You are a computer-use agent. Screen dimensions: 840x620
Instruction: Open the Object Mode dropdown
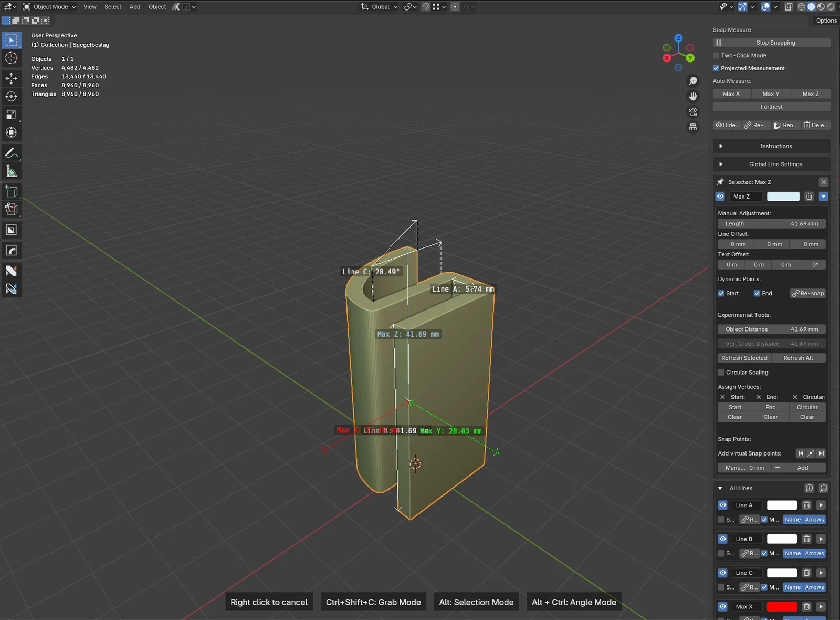[50, 7]
